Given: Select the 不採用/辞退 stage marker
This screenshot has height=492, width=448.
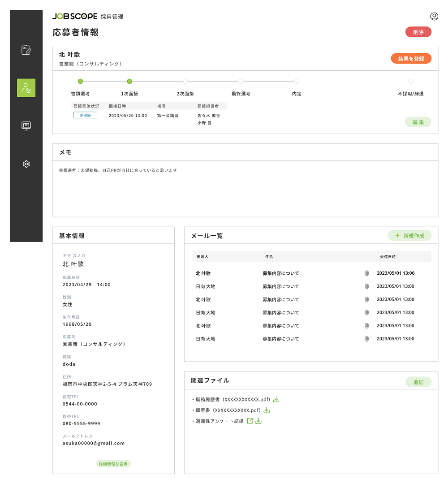Looking at the screenshot, I should 411,81.
